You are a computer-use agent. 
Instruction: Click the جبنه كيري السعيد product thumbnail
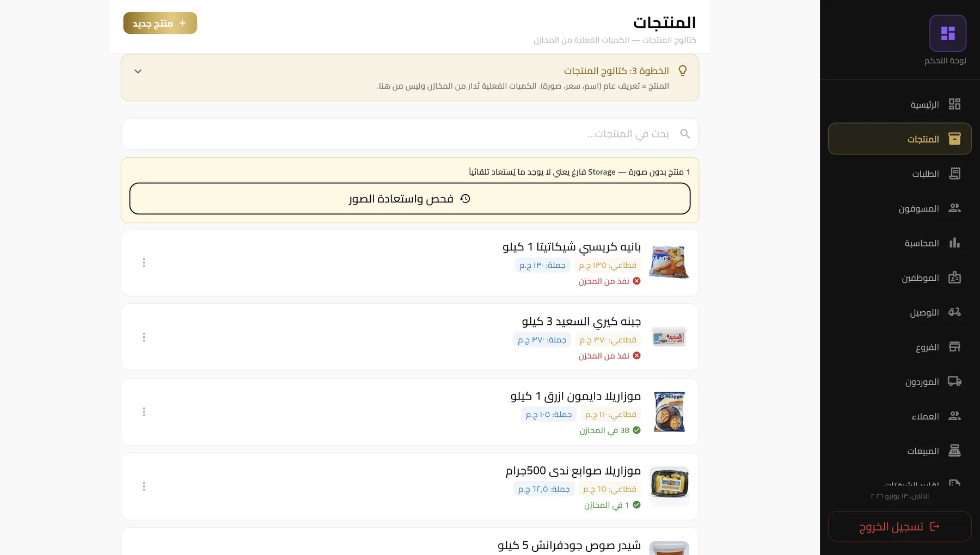669,337
